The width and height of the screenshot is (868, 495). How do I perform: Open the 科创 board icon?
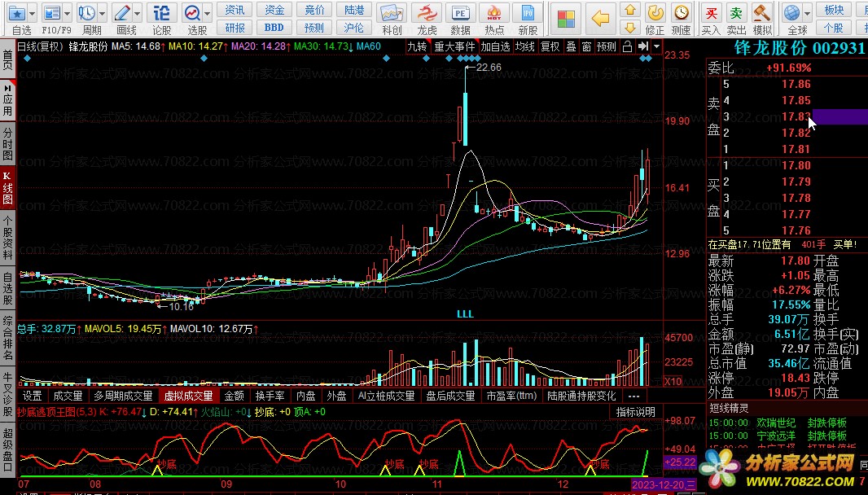point(392,13)
